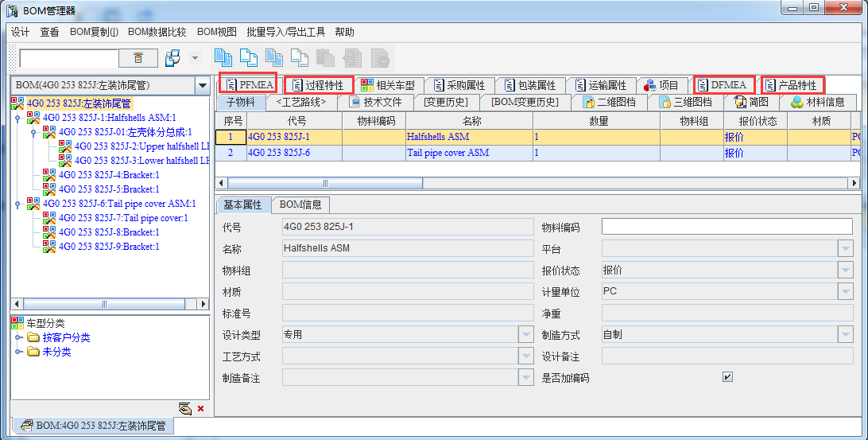Open the 计量单位 dropdown
This screenshot has height=440, width=868.
pos(845,291)
